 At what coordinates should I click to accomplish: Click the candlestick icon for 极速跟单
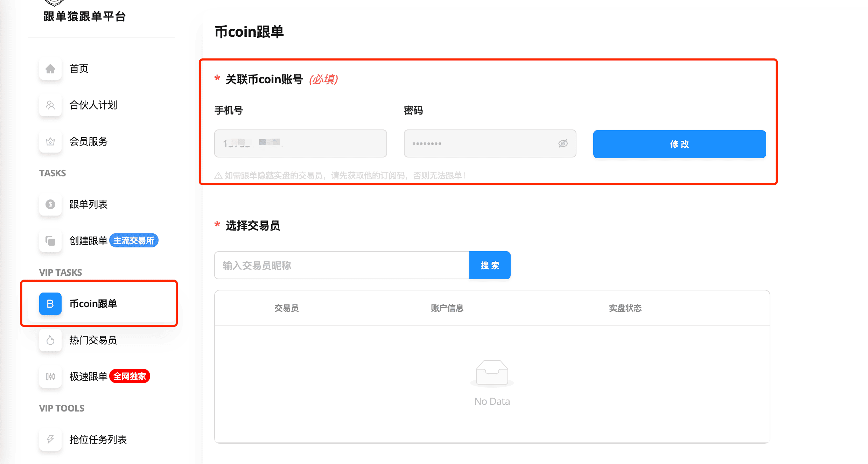(50, 377)
